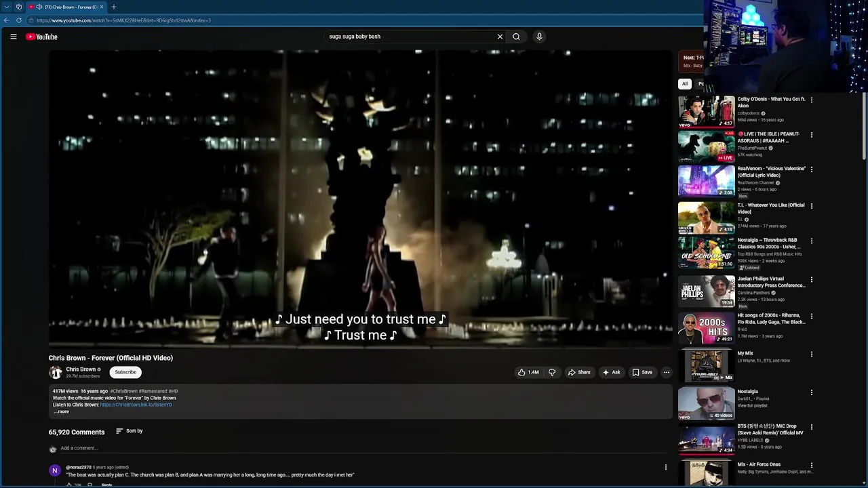The image size is (868, 488).
Task: Click View full playlist link
Action: tap(752, 405)
